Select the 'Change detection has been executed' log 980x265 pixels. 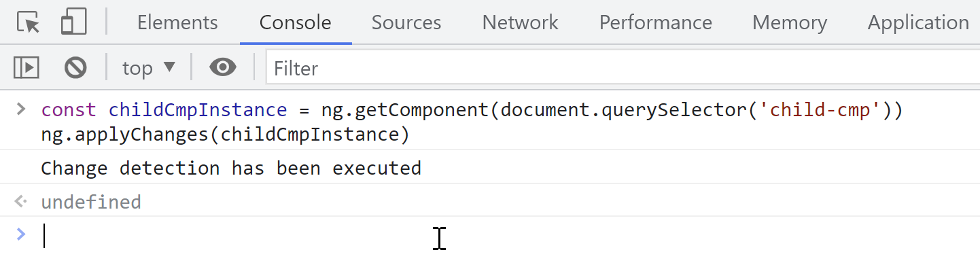231,168
